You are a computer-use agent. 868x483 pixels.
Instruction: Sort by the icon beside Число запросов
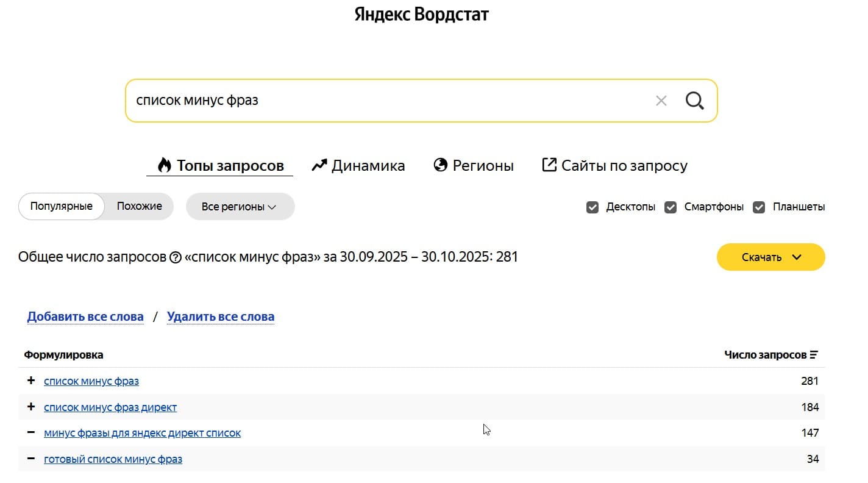(814, 355)
